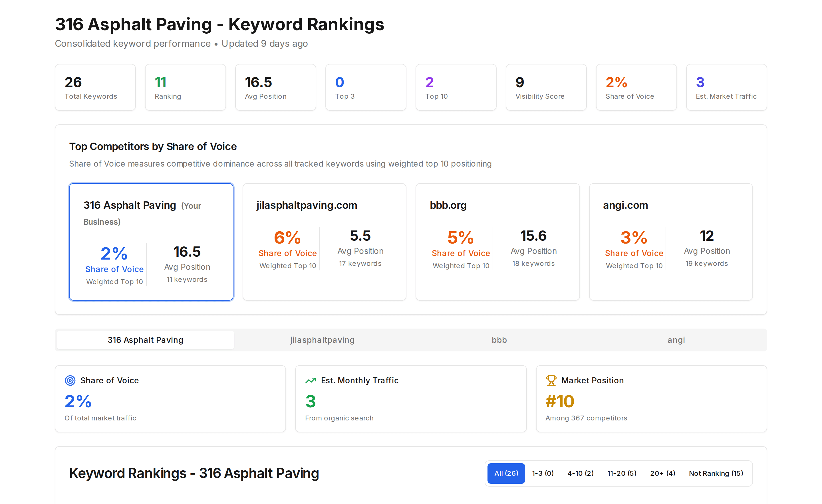
Task: Click the bbb.org competitor card
Action: (497, 242)
